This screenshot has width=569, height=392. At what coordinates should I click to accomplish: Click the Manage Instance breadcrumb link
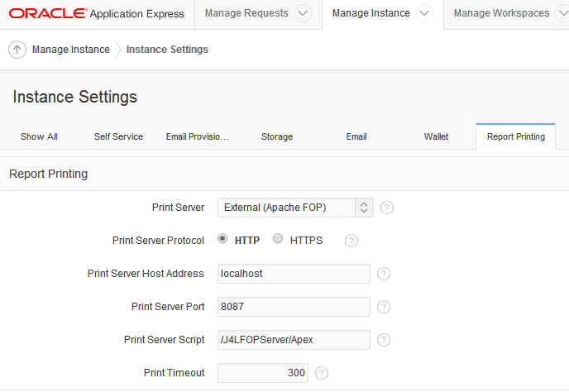(70, 50)
